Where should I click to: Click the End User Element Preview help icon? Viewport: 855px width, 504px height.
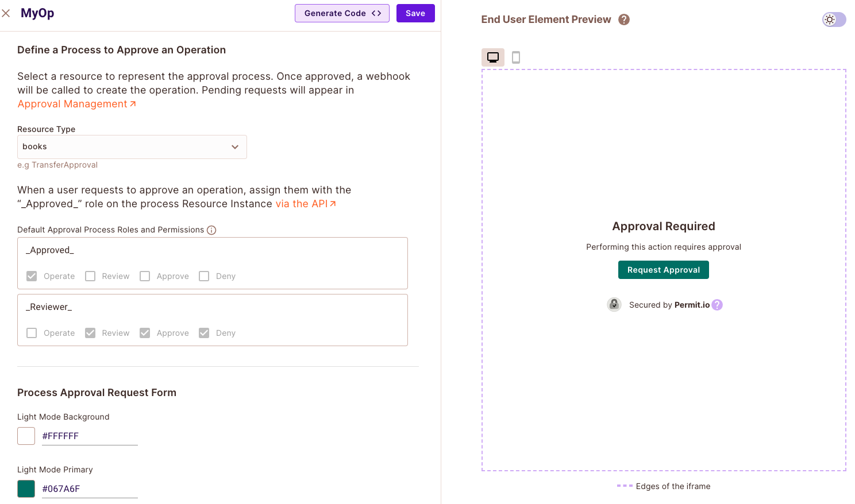pyautogui.click(x=624, y=20)
